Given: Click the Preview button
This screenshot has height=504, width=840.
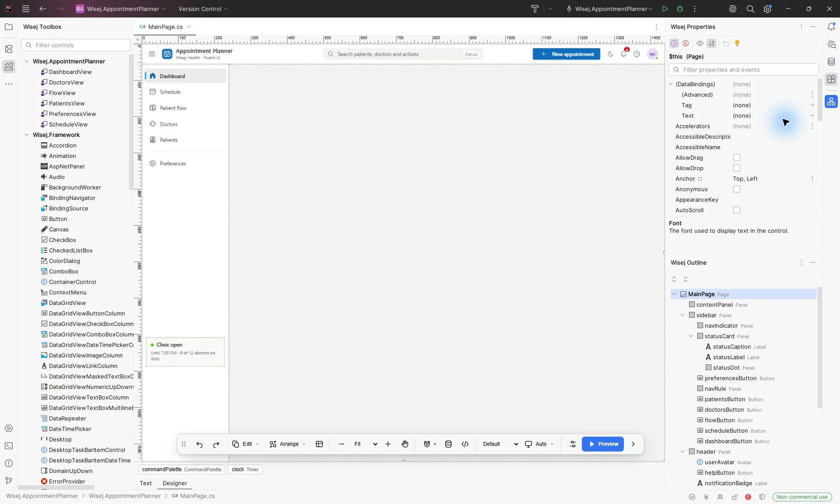Looking at the screenshot, I should 603,444.
